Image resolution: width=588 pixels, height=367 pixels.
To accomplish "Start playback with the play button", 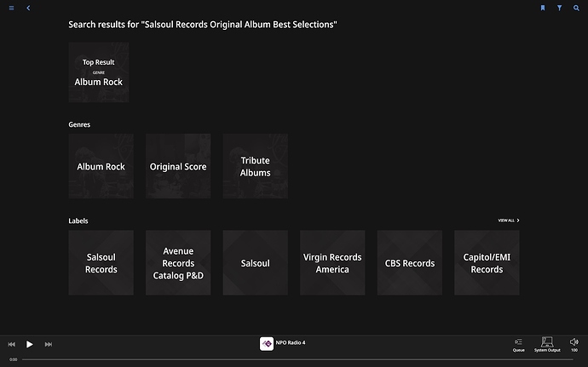I will [x=29, y=344].
